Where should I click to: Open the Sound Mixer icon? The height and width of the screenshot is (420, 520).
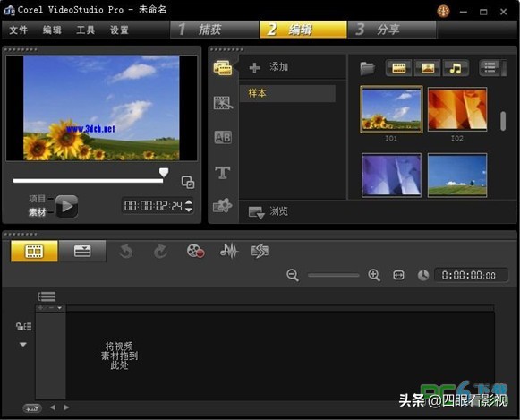click(229, 251)
